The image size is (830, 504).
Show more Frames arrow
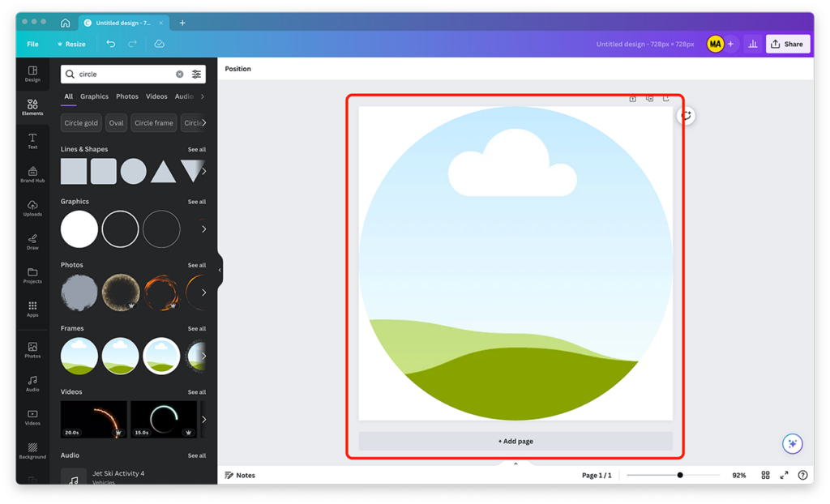203,356
